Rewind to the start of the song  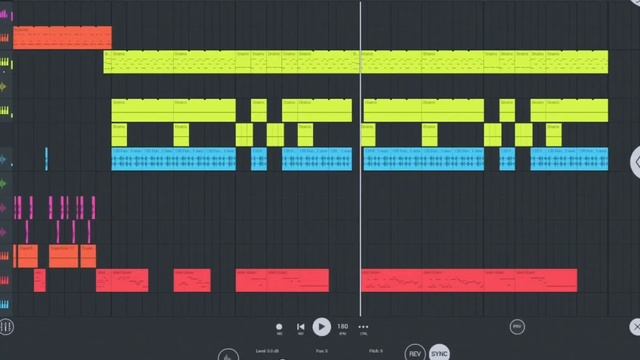(x=300, y=328)
